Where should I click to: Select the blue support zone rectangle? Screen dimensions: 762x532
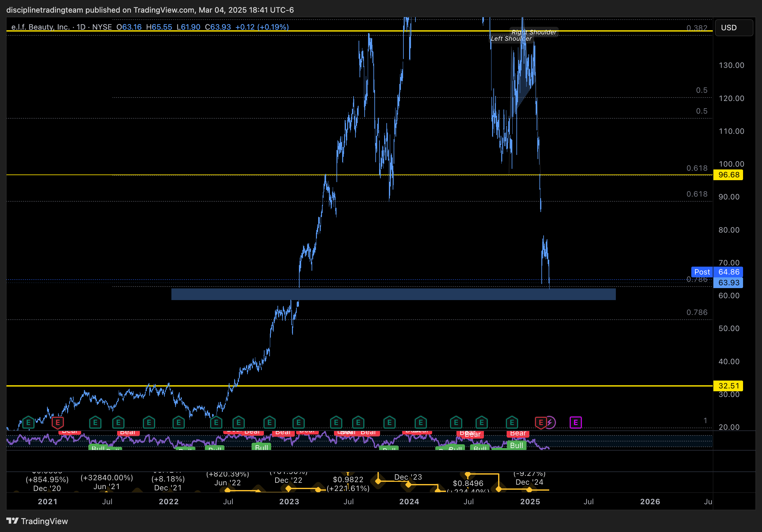(x=393, y=294)
